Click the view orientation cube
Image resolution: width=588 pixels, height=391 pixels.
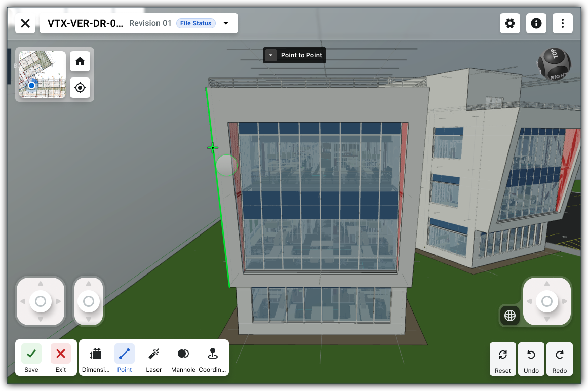click(554, 64)
